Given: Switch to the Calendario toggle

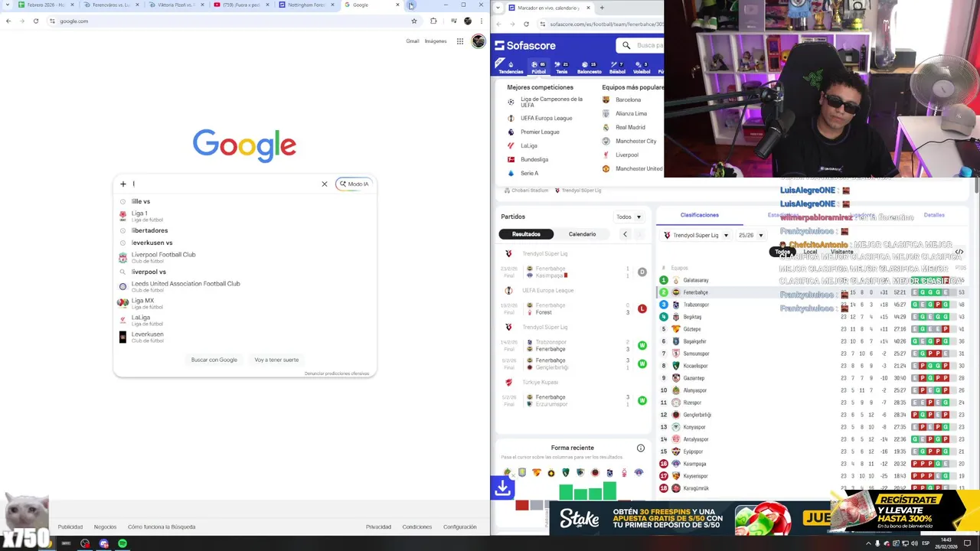Looking at the screenshot, I should (x=582, y=234).
